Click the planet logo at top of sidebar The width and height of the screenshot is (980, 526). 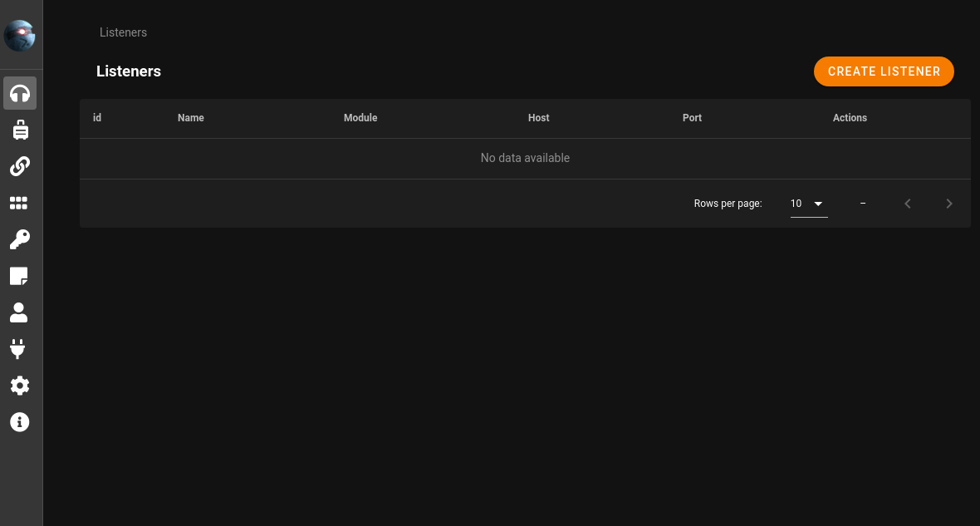pos(20,36)
